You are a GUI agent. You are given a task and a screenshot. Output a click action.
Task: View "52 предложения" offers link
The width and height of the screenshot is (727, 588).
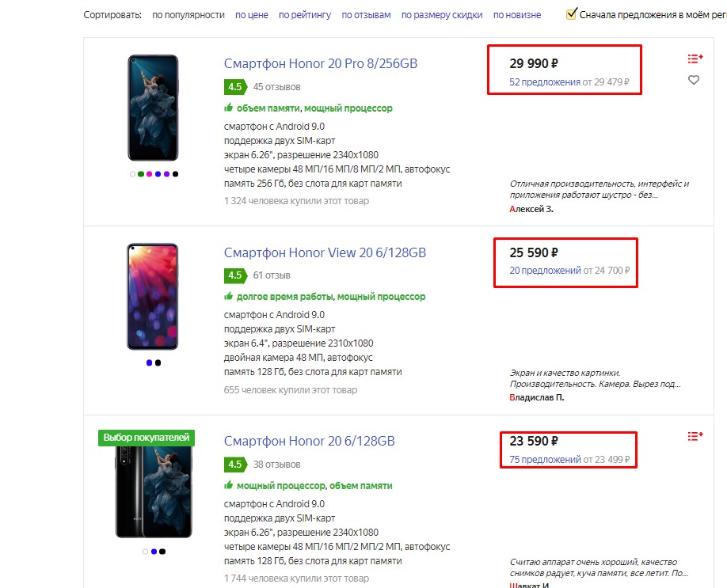click(545, 82)
